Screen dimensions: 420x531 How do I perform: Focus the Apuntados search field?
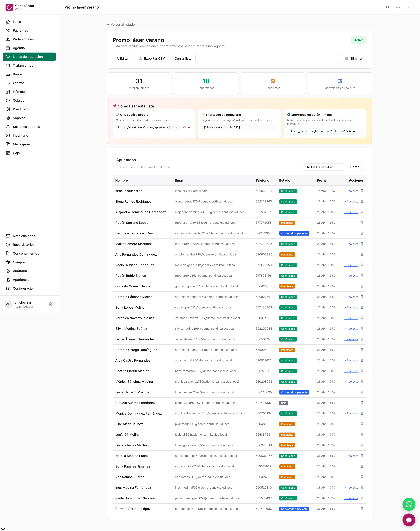pos(209,167)
